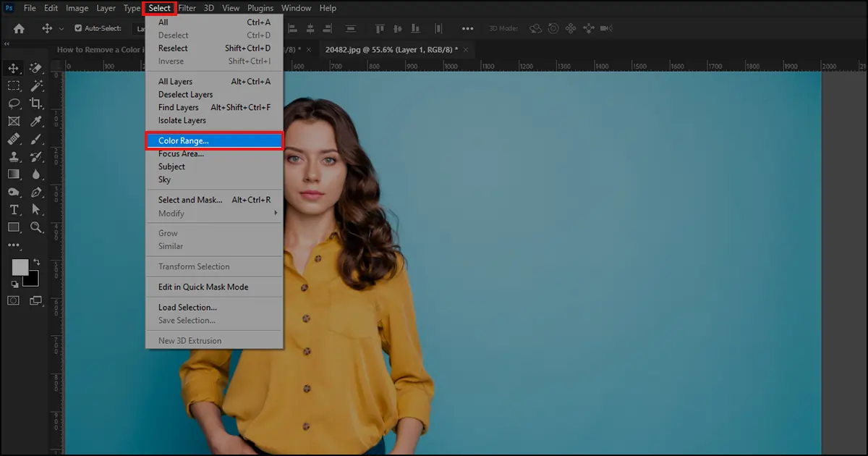Click the Photoshop Ps logo icon

[x=9, y=8]
